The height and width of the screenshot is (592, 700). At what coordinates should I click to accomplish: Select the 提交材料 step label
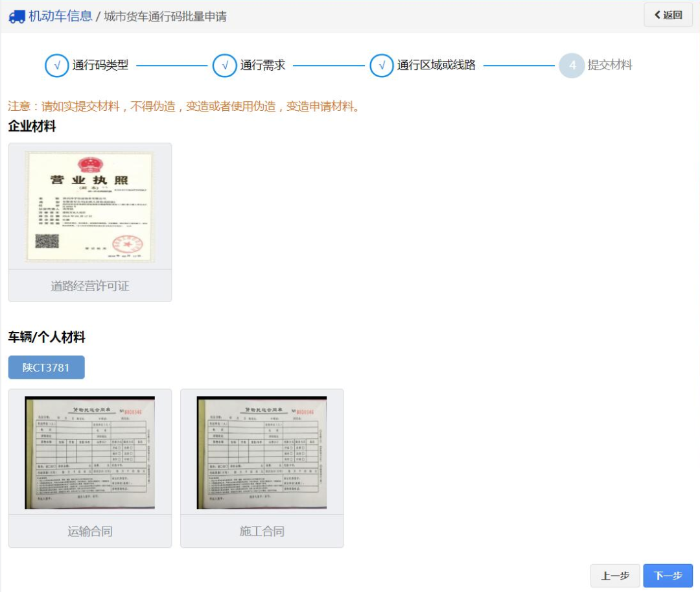(x=610, y=65)
